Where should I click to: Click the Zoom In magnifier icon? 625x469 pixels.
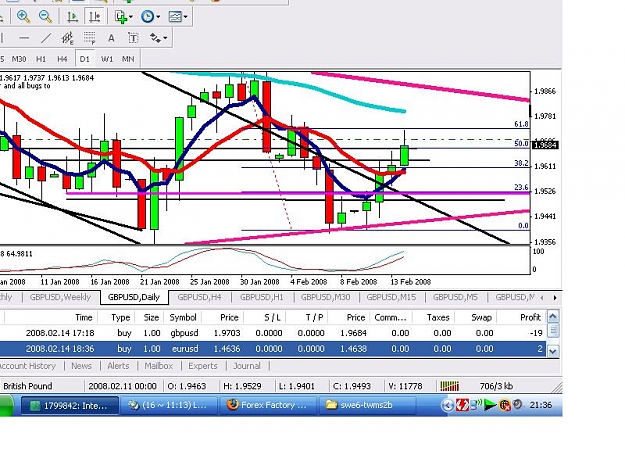pos(23,16)
